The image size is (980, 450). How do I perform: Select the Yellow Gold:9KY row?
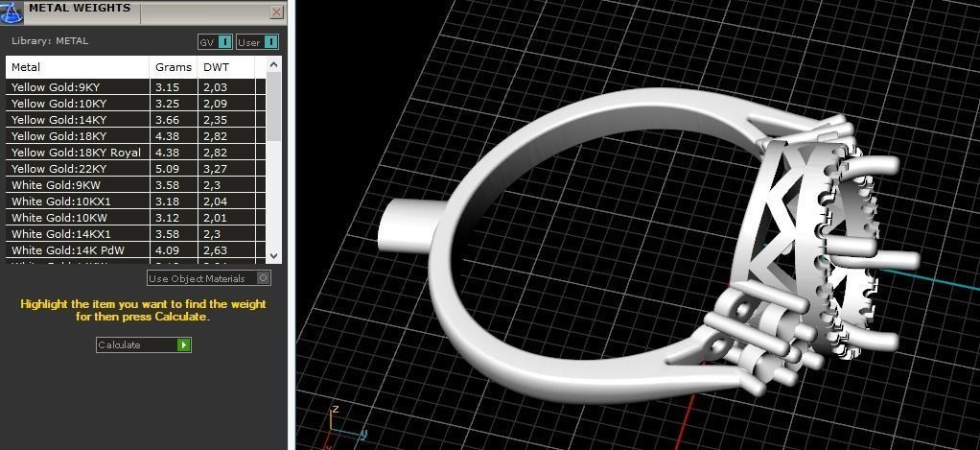[135, 87]
